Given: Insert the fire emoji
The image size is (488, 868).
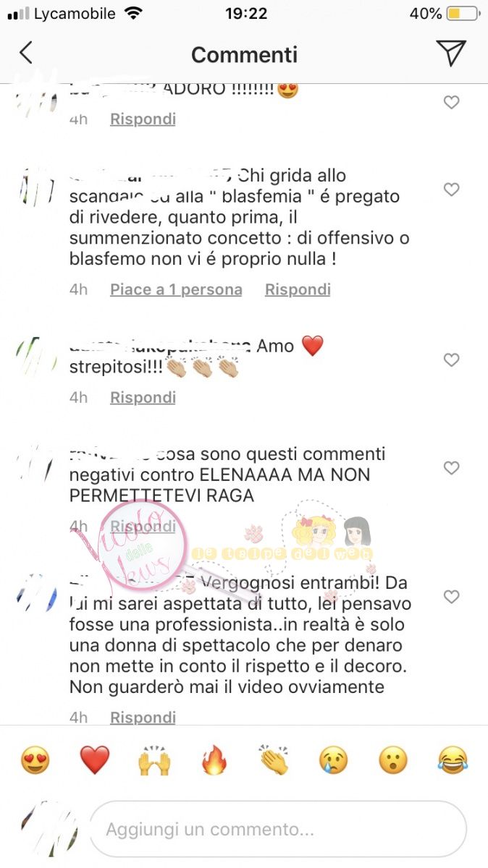Looking at the screenshot, I should [214, 760].
